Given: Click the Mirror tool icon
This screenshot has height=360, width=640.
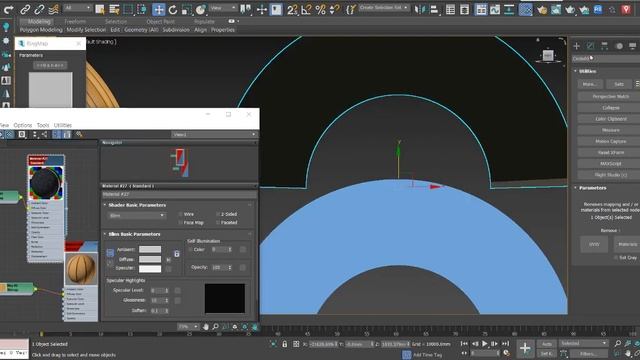Looking at the screenshot, I should [420, 9].
